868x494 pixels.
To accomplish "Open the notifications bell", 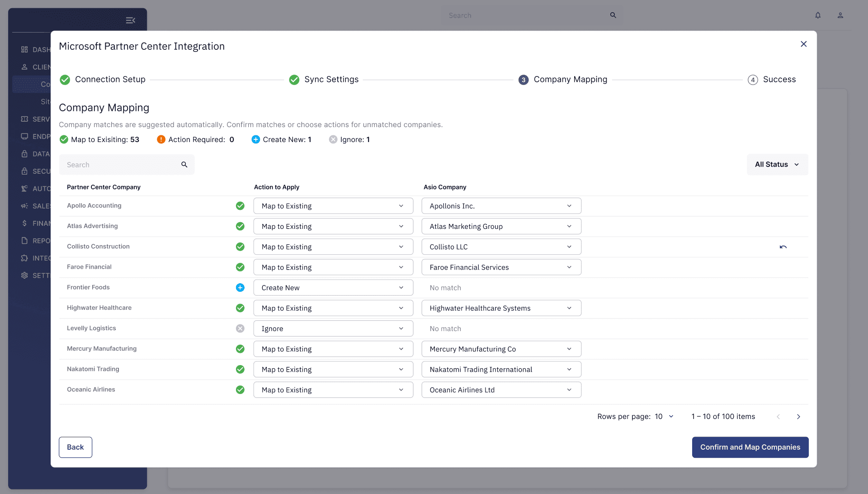I will point(818,15).
